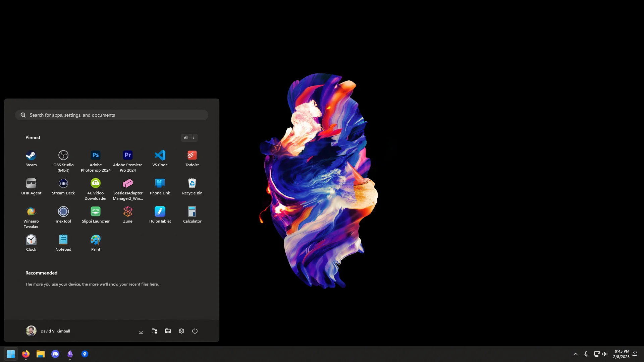The height and width of the screenshot is (362, 644).
Task: Launch VS Code
Action: 160,158
